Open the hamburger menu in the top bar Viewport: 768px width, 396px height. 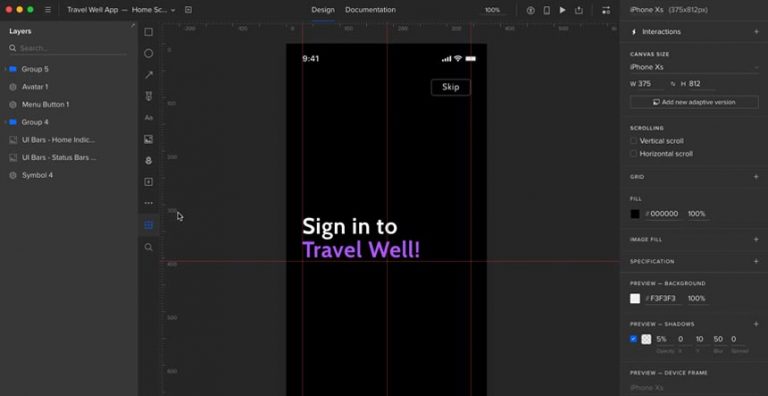click(48, 10)
